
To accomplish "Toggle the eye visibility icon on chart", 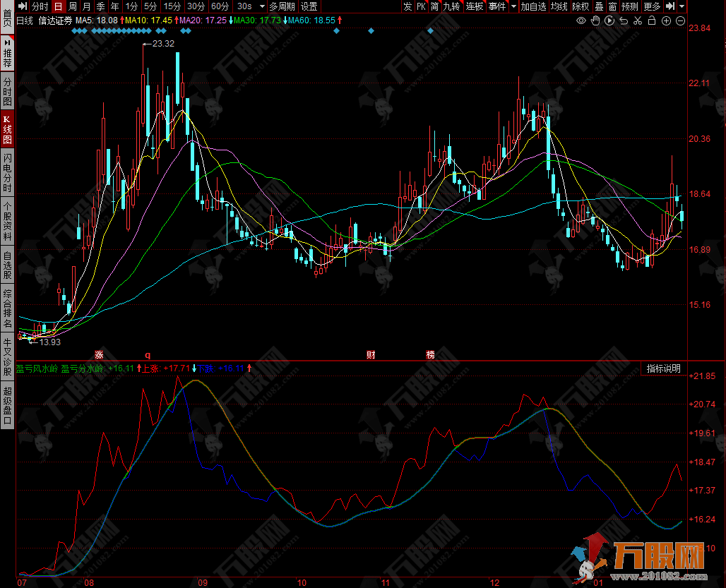I will (x=581, y=20).
